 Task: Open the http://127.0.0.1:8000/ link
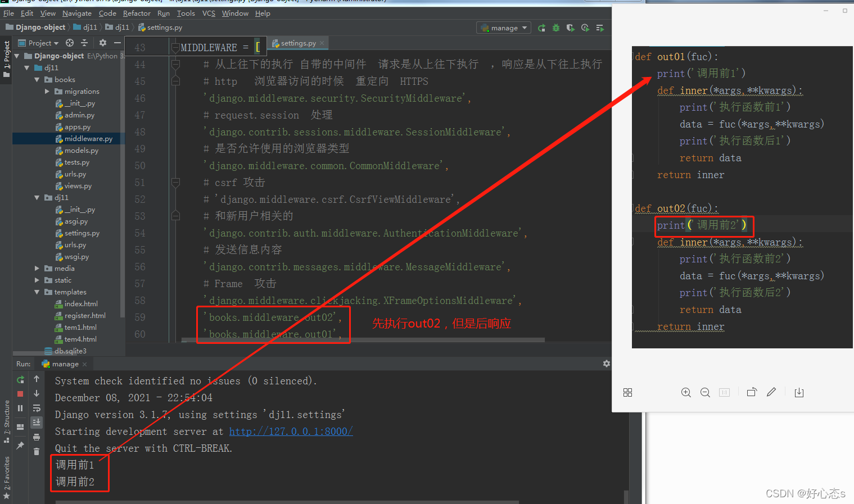click(x=291, y=432)
